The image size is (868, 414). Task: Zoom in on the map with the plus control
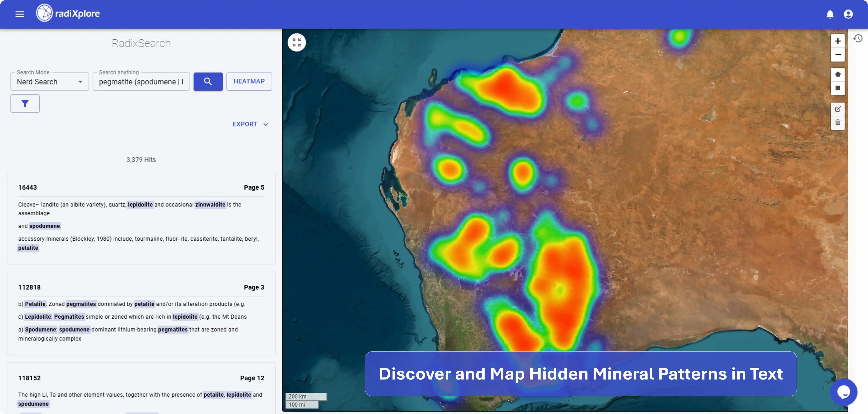click(838, 41)
